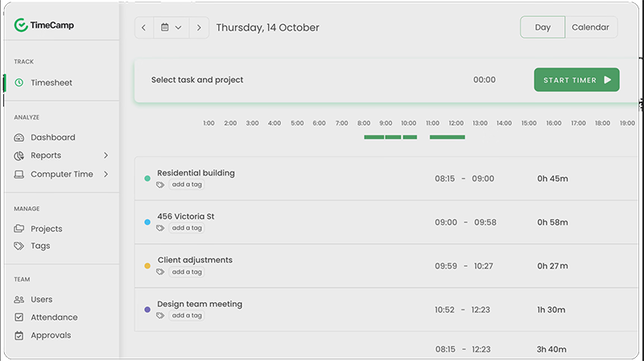Switch to Day view
Image resolution: width=644 pixels, height=361 pixels.
coord(543,27)
